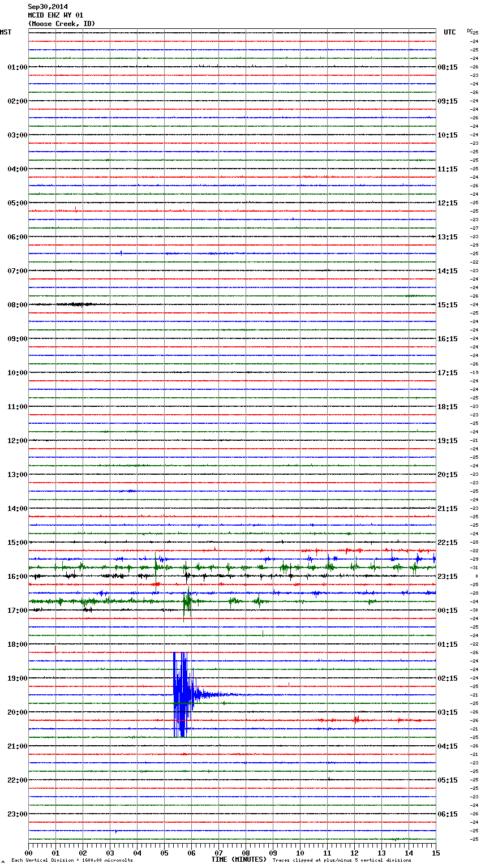Click the 14:15 UTC time label
This screenshot has height=868, width=481.
pos(448,271)
